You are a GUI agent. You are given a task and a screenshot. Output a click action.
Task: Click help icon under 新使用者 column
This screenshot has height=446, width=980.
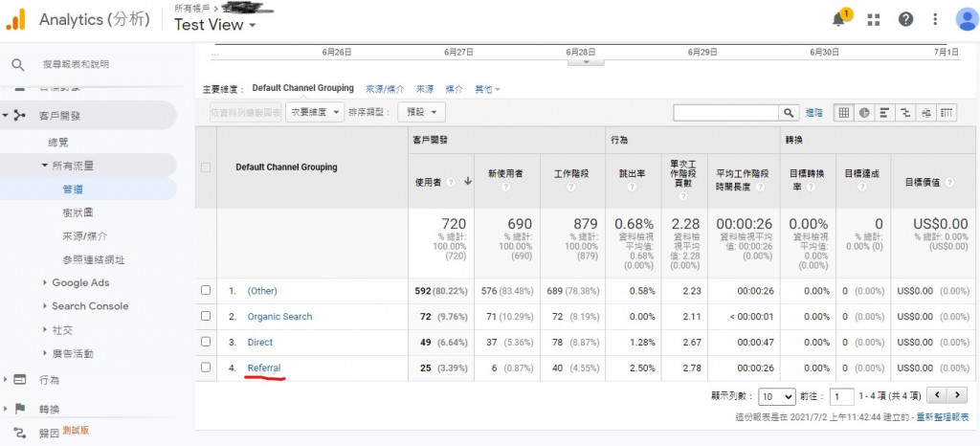coord(505,187)
